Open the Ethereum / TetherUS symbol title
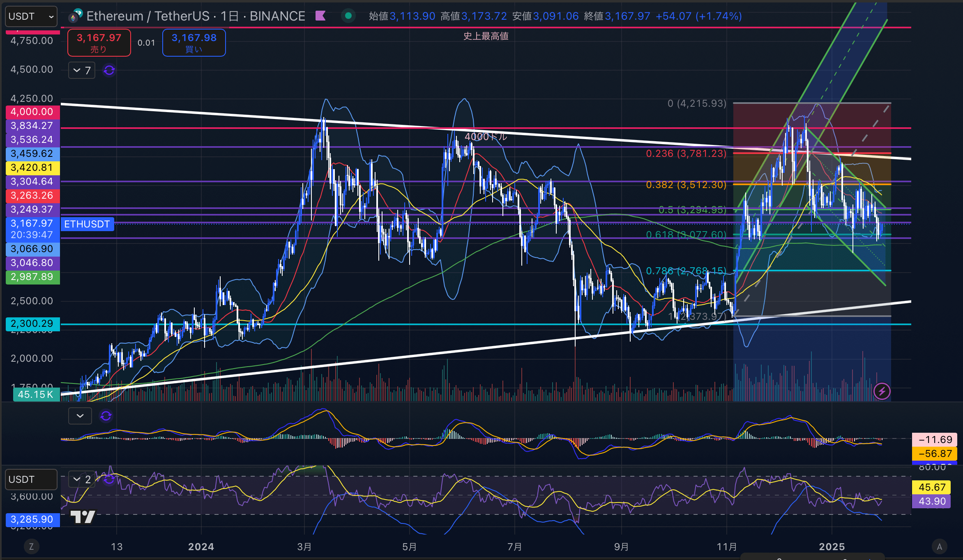 click(196, 16)
